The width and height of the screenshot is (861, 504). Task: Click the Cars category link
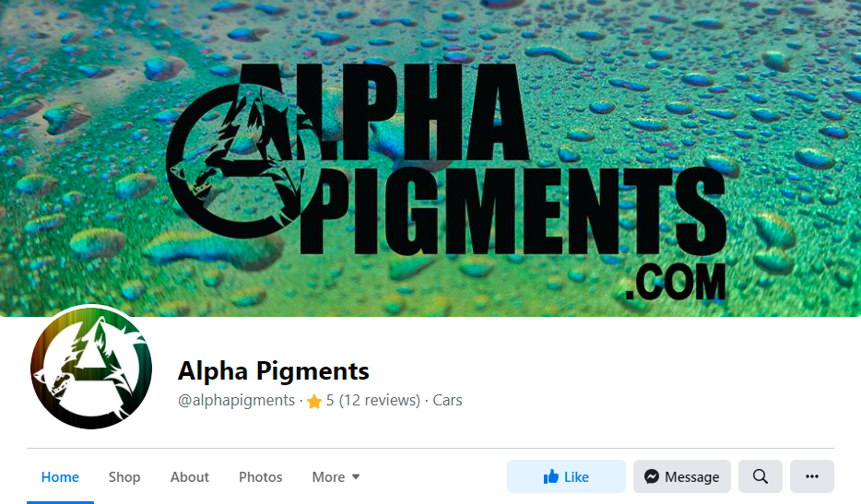[447, 400]
